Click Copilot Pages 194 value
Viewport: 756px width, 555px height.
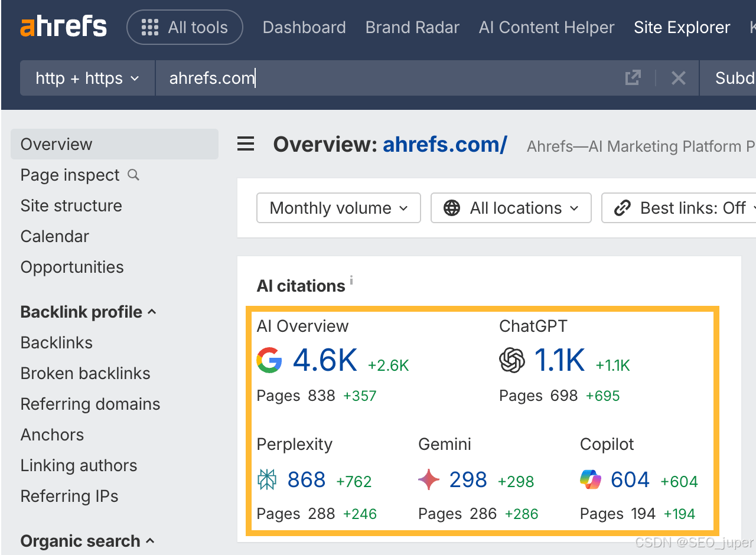[x=643, y=514]
